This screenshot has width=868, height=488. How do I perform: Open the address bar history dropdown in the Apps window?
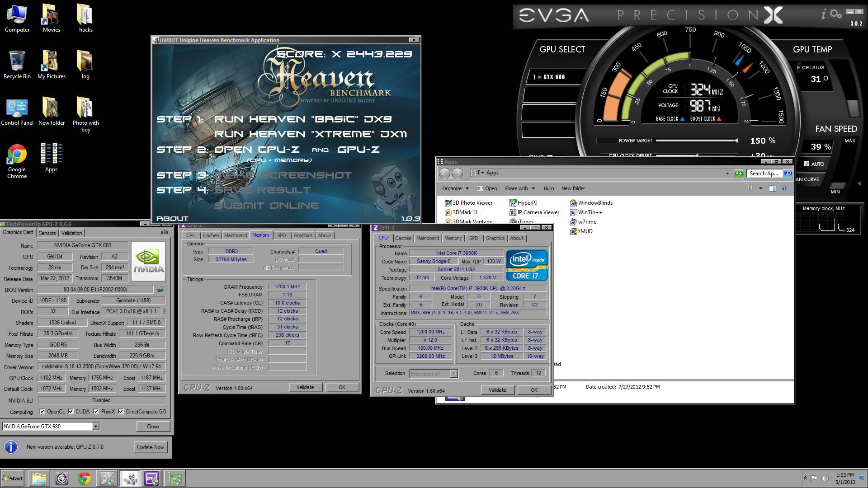727,173
